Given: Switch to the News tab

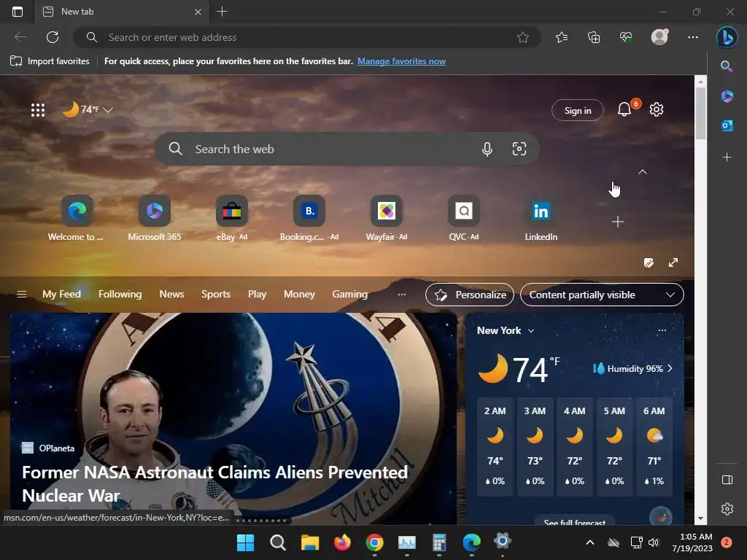Looking at the screenshot, I should pyautogui.click(x=171, y=295).
